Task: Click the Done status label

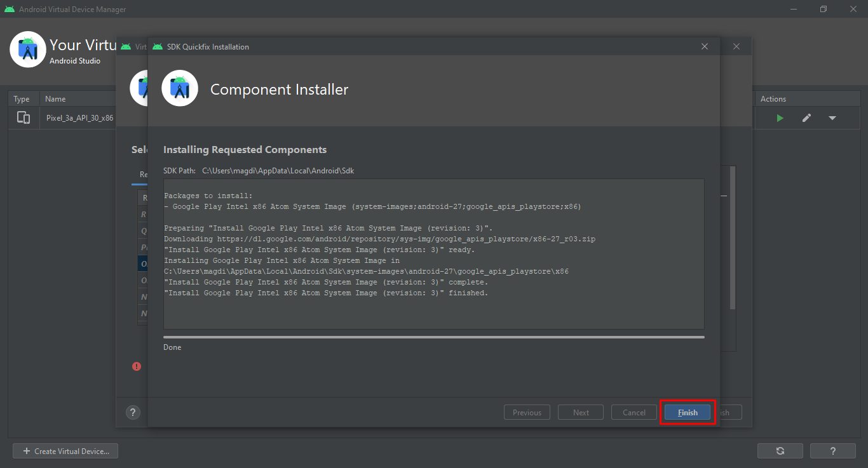Action: (x=172, y=347)
